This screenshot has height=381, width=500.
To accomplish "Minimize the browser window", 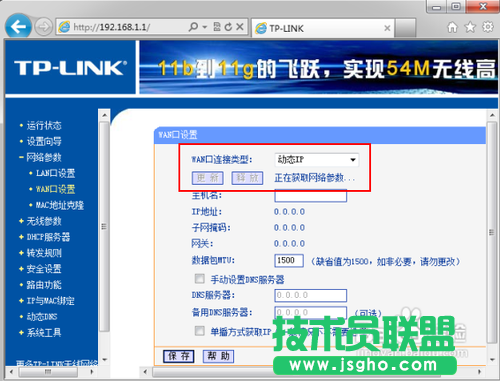I will (437, 7).
